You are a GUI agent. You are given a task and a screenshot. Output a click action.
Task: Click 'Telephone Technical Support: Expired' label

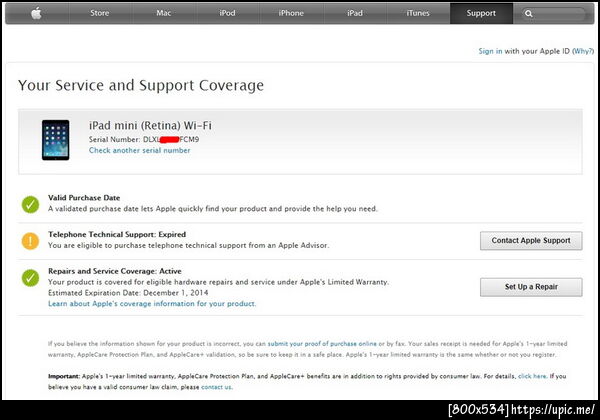(117, 234)
